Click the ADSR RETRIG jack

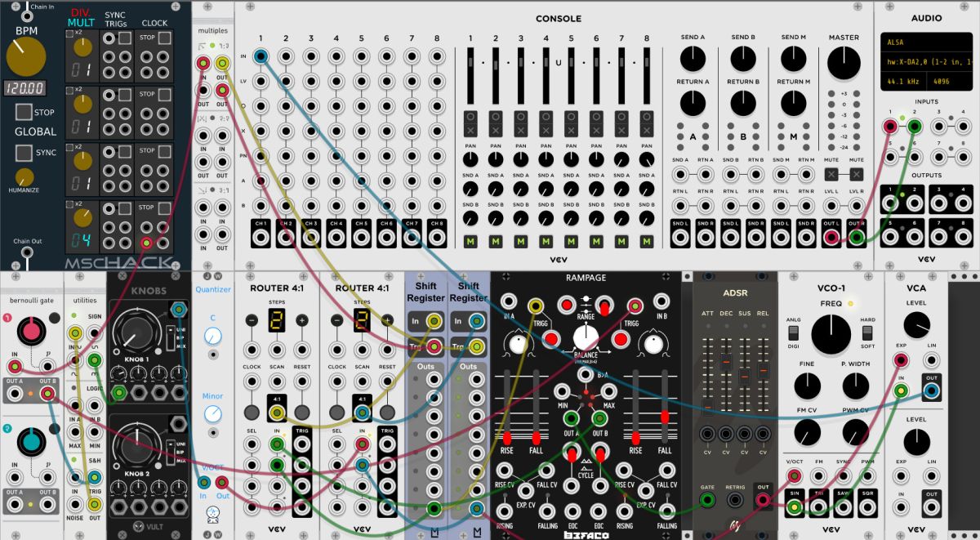(735, 499)
